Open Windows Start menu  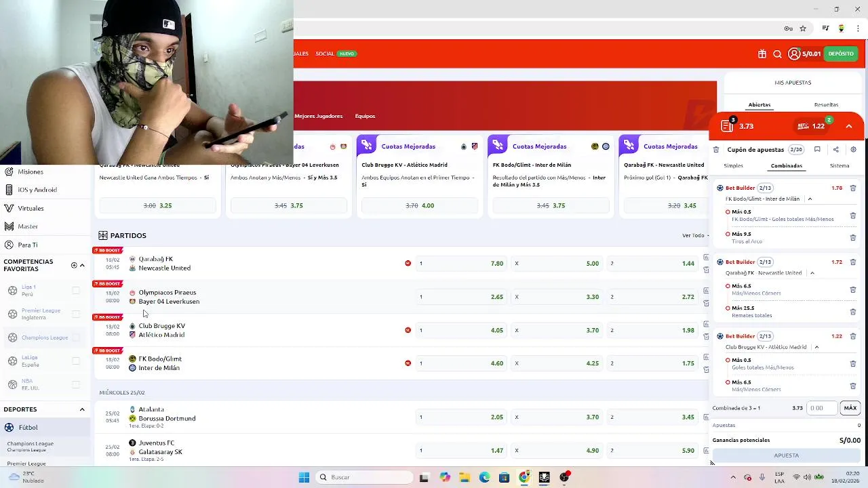(x=304, y=477)
